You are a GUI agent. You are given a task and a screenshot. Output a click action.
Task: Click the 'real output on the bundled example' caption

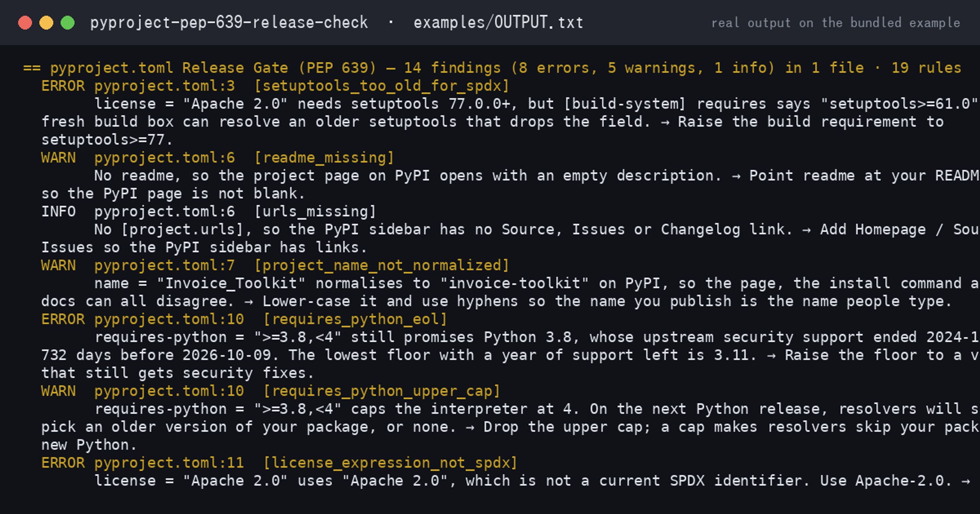(x=836, y=23)
